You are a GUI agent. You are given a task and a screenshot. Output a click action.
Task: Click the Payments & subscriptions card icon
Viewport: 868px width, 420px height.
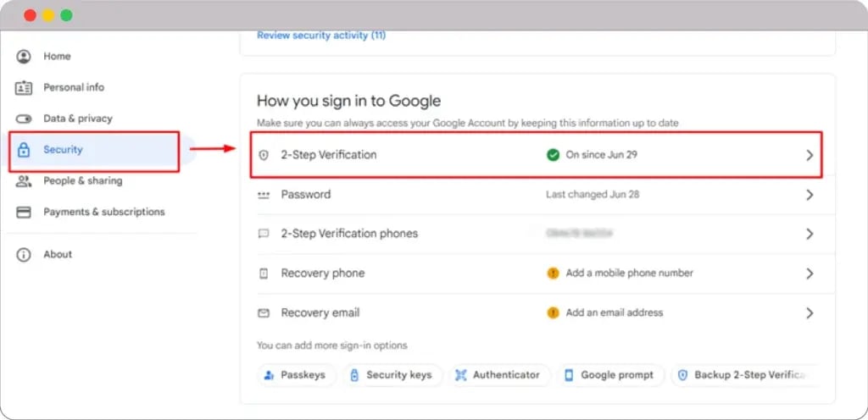pos(24,212)
